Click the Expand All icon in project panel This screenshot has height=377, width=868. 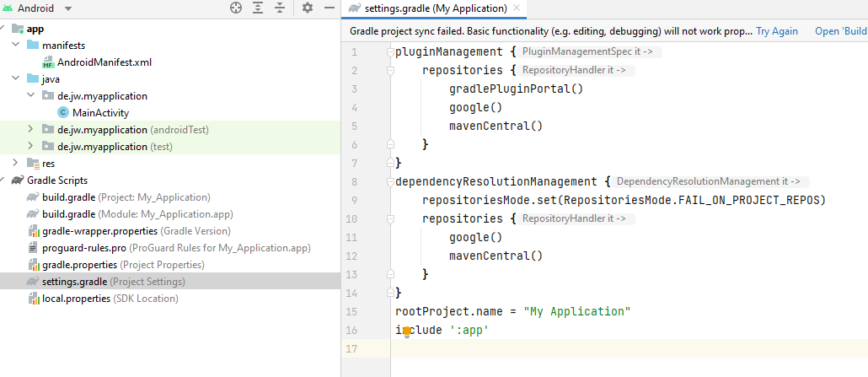[x=259, y=8]
